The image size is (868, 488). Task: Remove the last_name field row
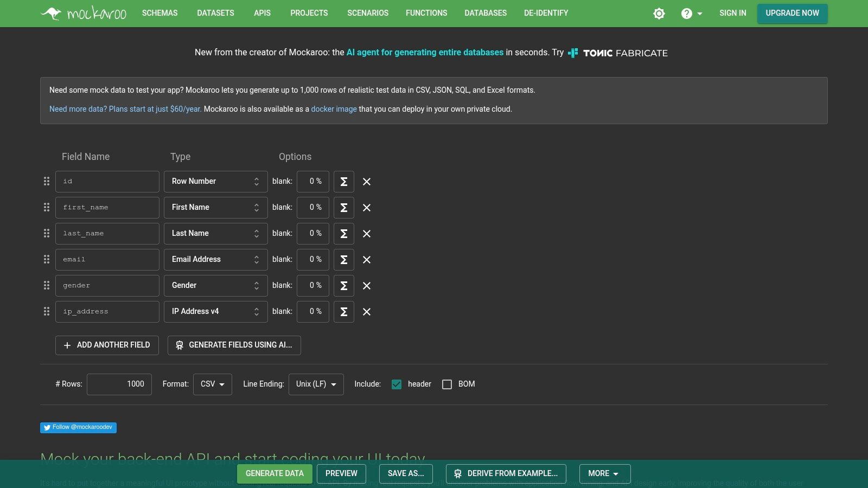click(367, 234)
